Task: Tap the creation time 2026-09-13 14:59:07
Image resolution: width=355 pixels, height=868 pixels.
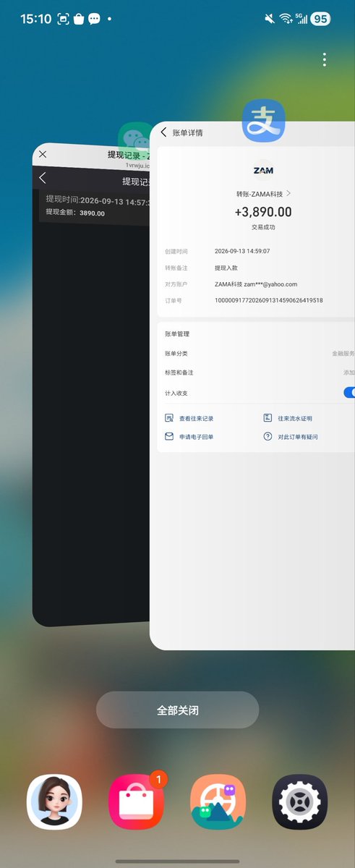Action: click(x=242, y=251)
